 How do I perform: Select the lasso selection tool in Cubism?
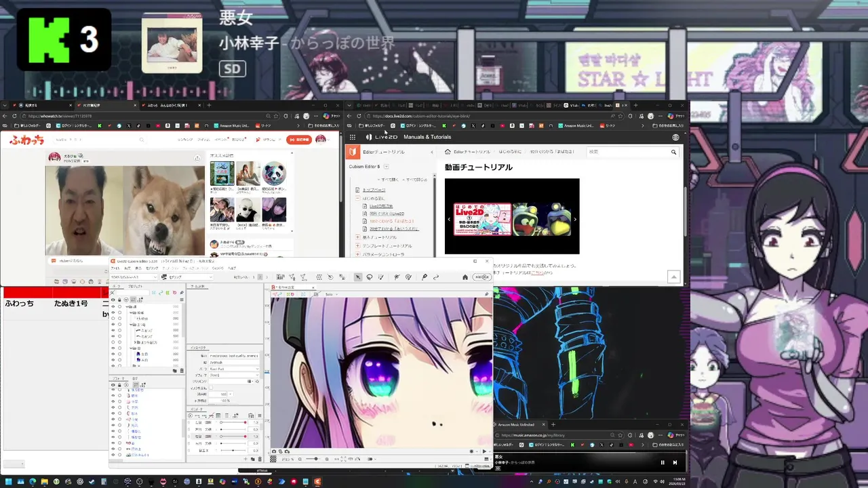coord(370,277)
